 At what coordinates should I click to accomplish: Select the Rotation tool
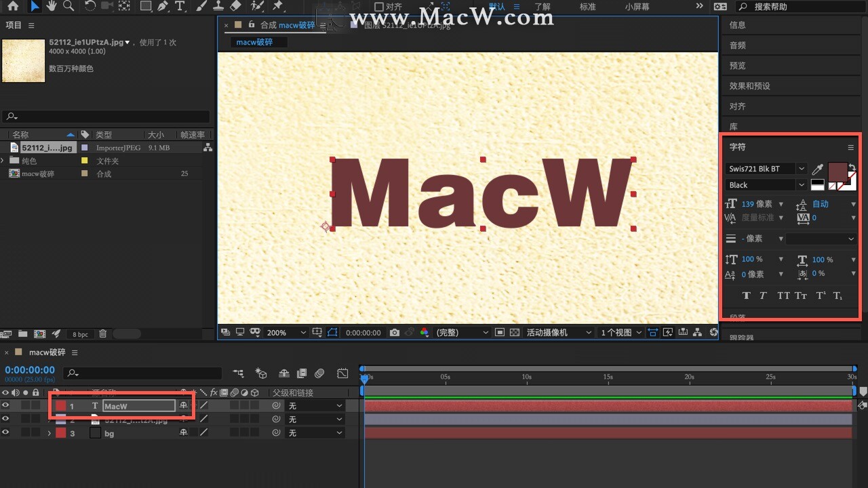click(x=90, y=6)
